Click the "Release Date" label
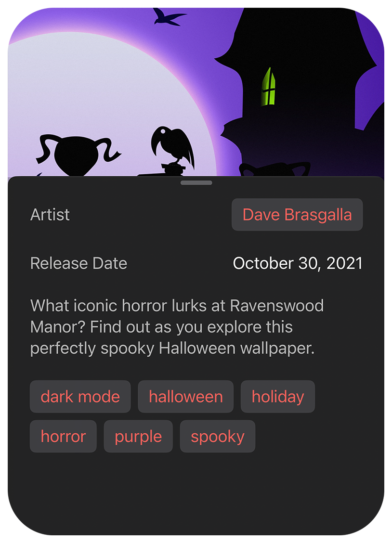The width and height of the screenshot is (392, 543). (x=78, y=263)
